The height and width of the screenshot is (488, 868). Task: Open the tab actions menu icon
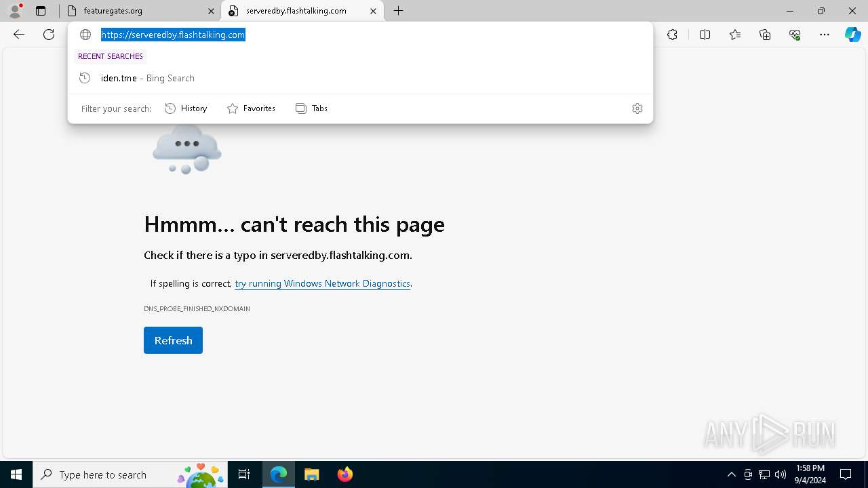(x=41, y=11)
